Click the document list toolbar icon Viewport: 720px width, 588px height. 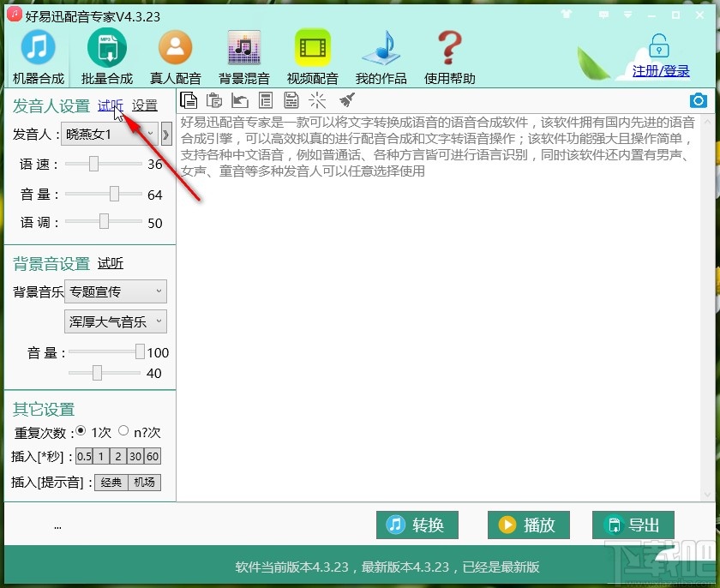266,100
